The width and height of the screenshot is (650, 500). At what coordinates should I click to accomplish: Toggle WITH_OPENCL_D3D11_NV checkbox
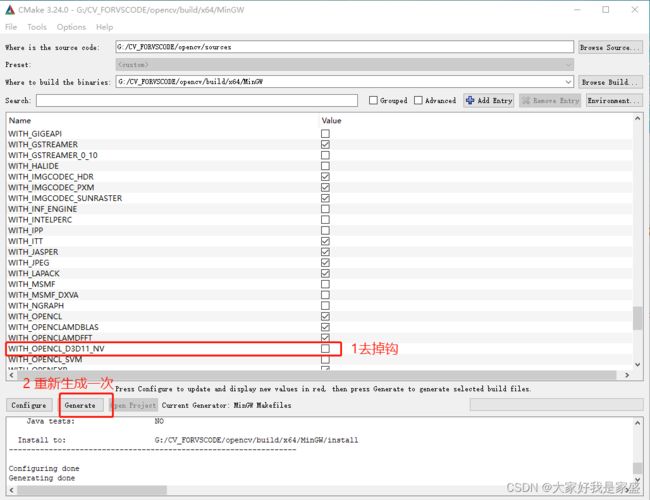(325, 349)
